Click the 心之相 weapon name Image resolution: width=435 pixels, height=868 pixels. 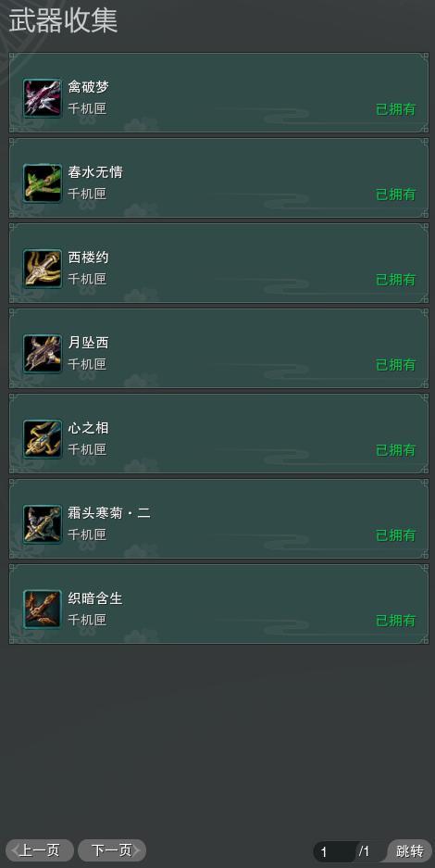coord(89,428)
